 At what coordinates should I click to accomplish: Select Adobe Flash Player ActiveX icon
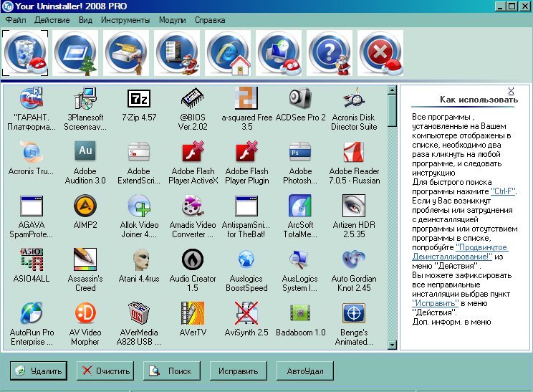193,152
